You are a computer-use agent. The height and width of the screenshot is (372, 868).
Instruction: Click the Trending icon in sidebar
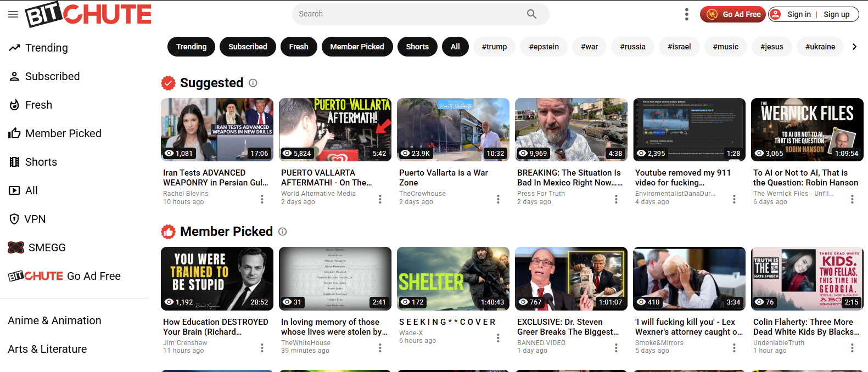tap(14, 48)
